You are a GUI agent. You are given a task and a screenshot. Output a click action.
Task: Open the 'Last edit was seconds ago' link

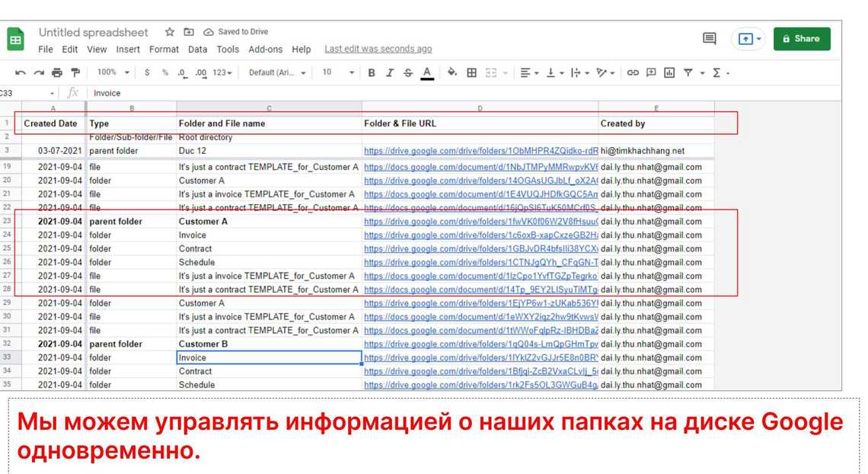(378, 50)
